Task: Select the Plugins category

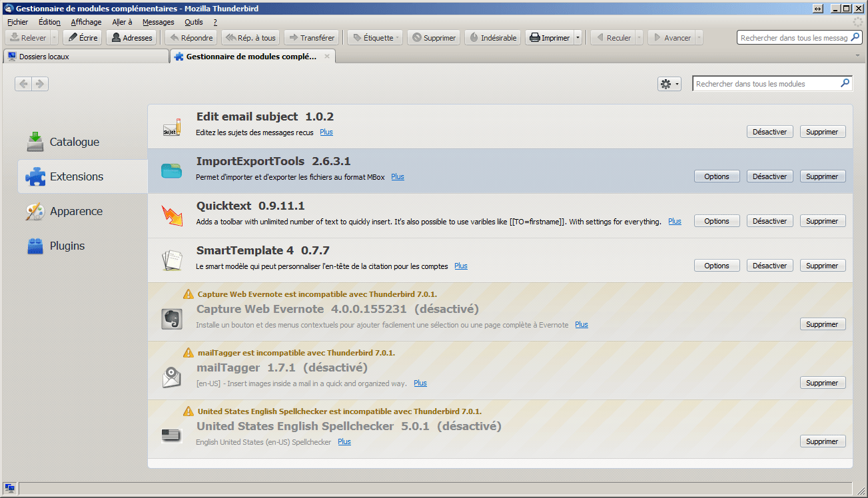Action: point(83,246)
